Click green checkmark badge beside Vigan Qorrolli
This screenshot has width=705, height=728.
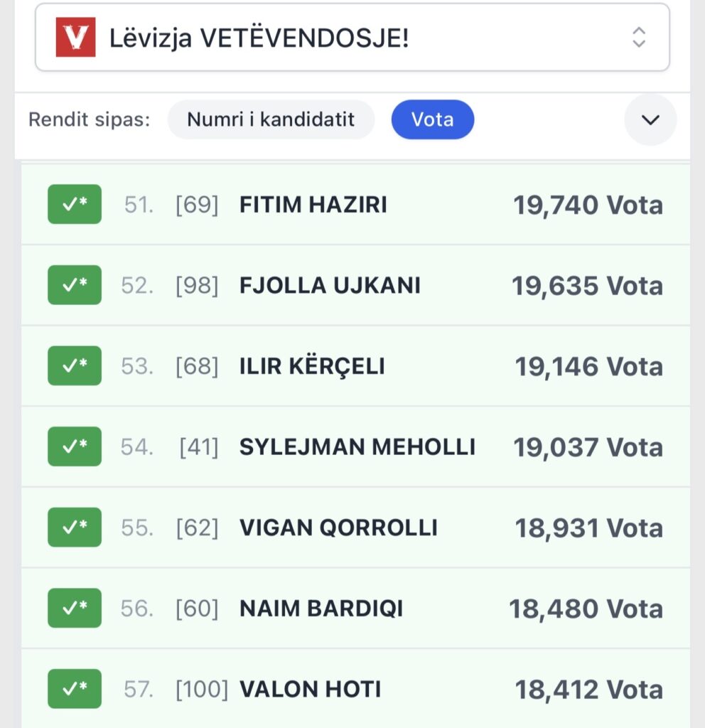(75, 528)
